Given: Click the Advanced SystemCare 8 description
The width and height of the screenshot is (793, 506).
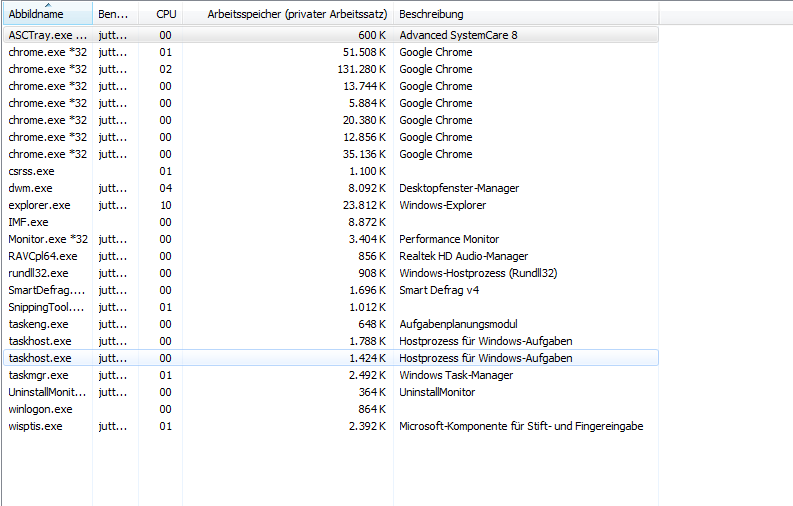Looking at the screenshot, I should (458, 35).
